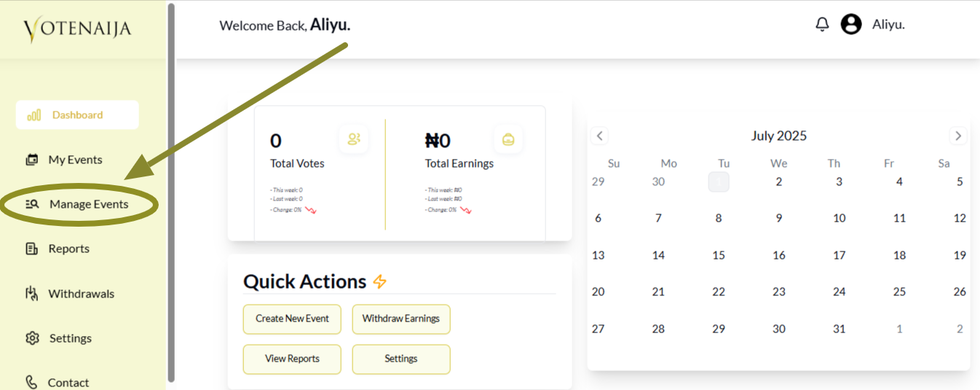Open the Reports menu item

click(x=68, y=249)
